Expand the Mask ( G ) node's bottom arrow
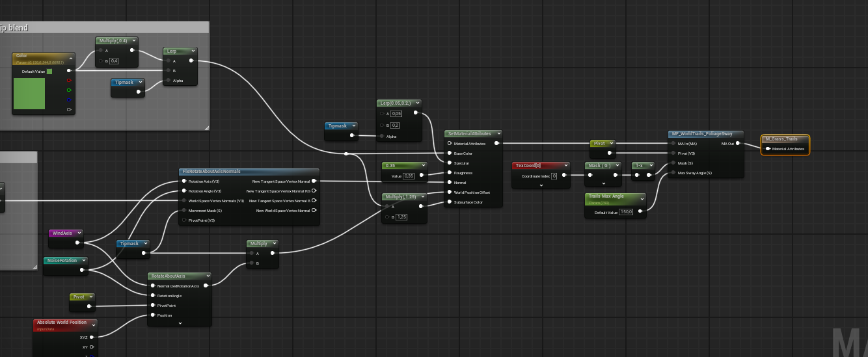The image size is (868, 357). pyautogui.click(x=603, y=185)
